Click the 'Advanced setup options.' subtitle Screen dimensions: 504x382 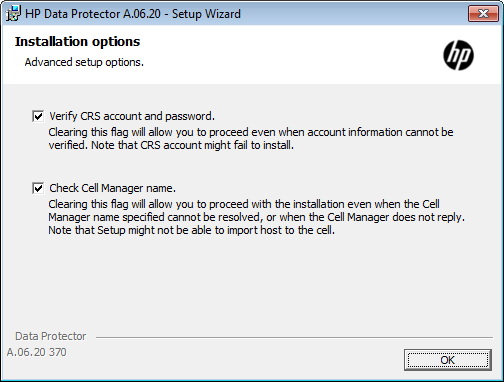click(84, 62)
